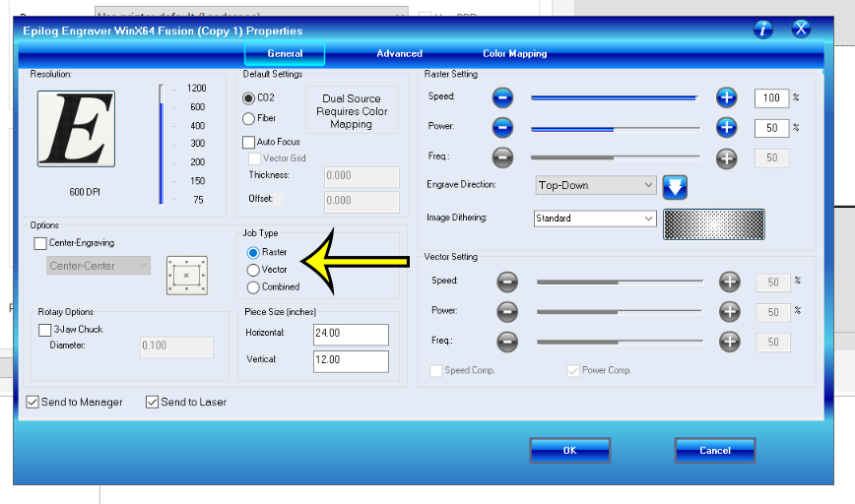Click the Vector Power slider track
Image resolution: width=855 pixels, height=504 pixels.
(620, 312)
